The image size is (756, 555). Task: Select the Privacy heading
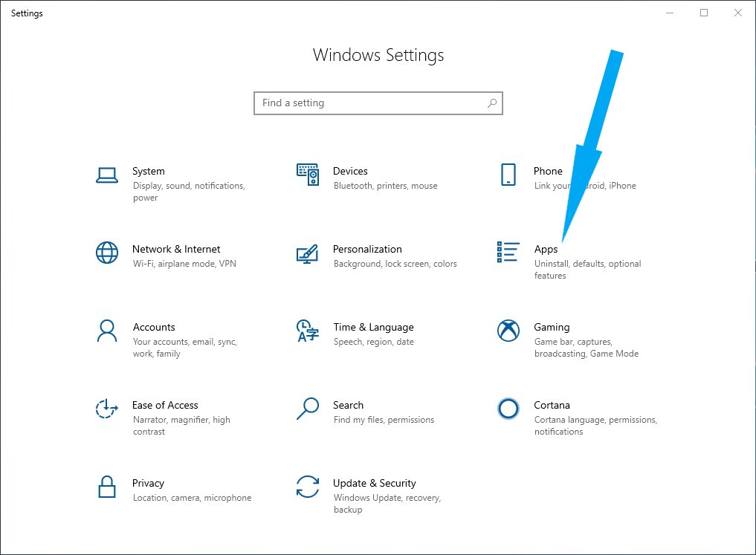(148, 483)
